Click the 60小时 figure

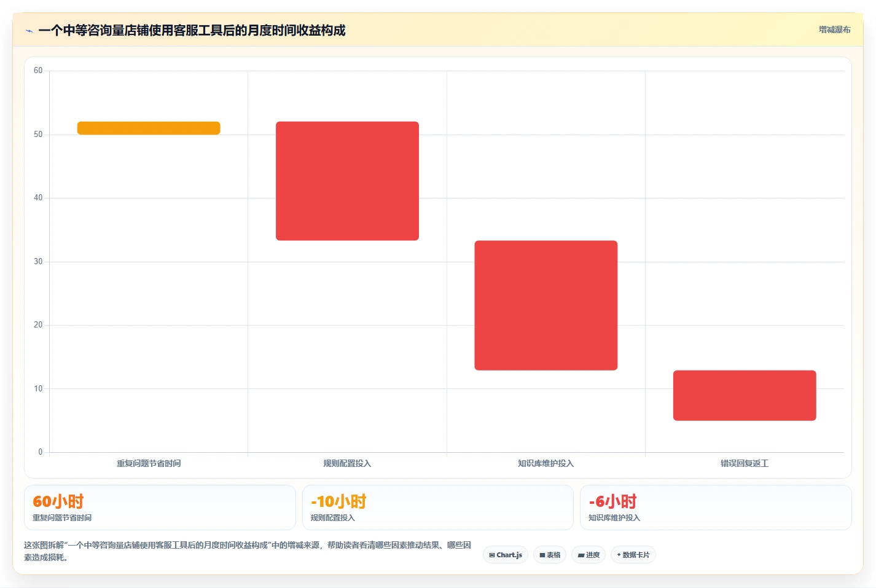click(x=58, y=501)
